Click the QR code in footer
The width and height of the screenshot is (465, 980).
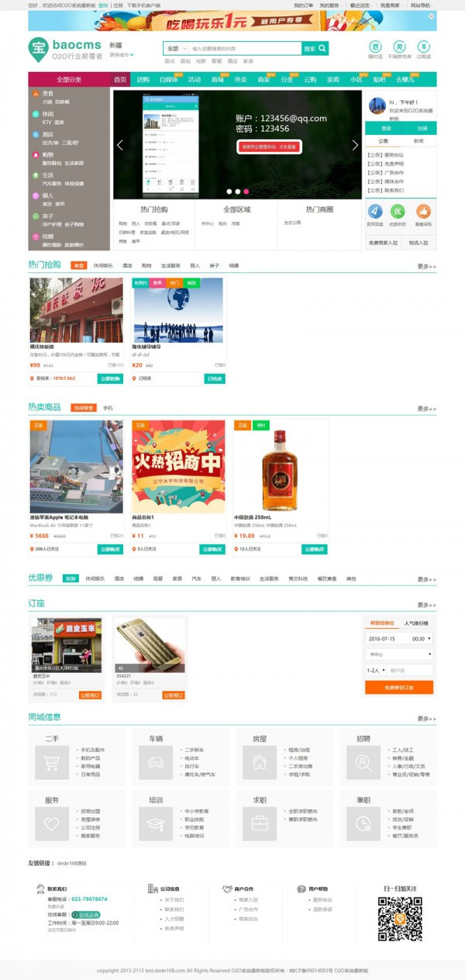click(400, 919)
